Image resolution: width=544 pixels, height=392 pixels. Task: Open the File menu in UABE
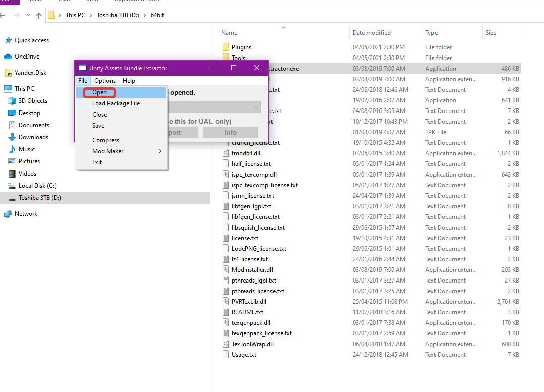[x=83, y=81]
